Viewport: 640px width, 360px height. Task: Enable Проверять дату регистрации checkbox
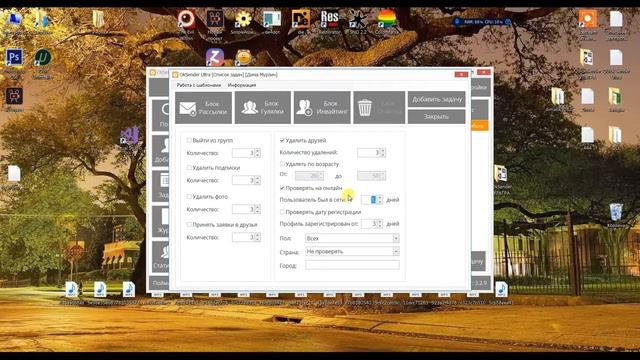point(282,212)
